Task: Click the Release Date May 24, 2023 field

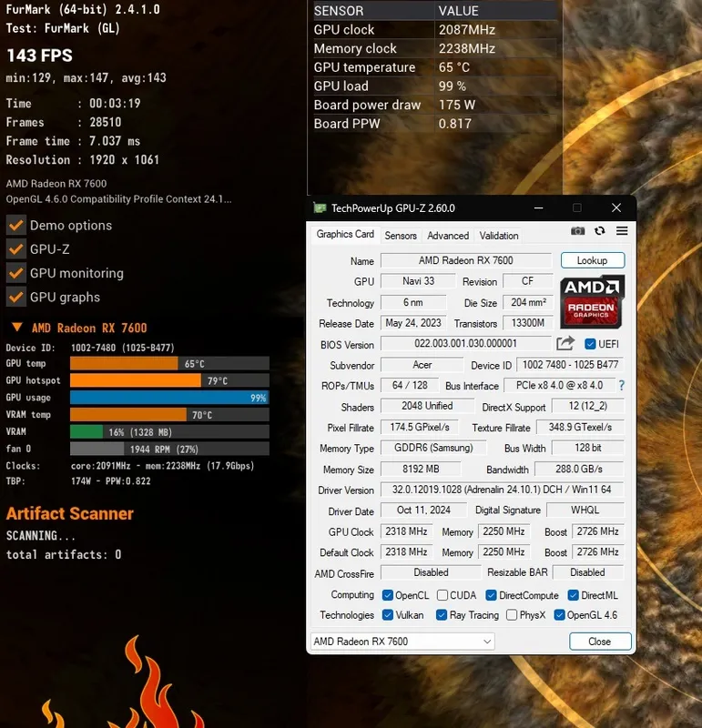Action: [x=413, y=323]
